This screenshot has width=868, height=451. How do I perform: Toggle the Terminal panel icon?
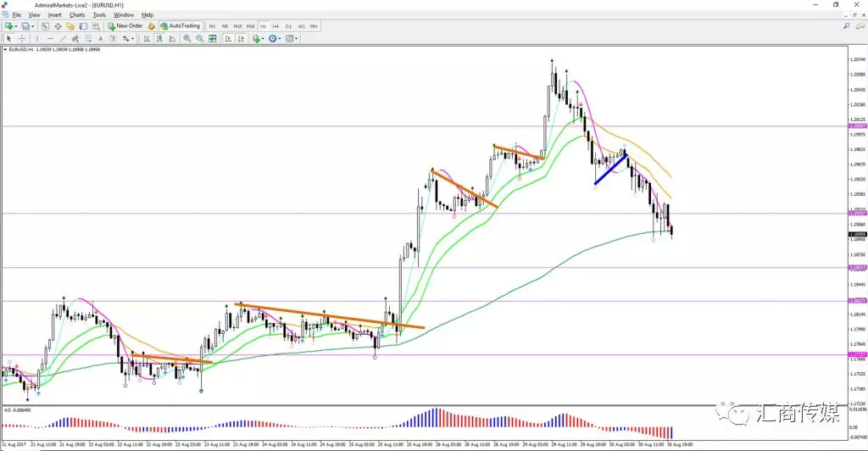pyautogui.click(x=83, y=26)
